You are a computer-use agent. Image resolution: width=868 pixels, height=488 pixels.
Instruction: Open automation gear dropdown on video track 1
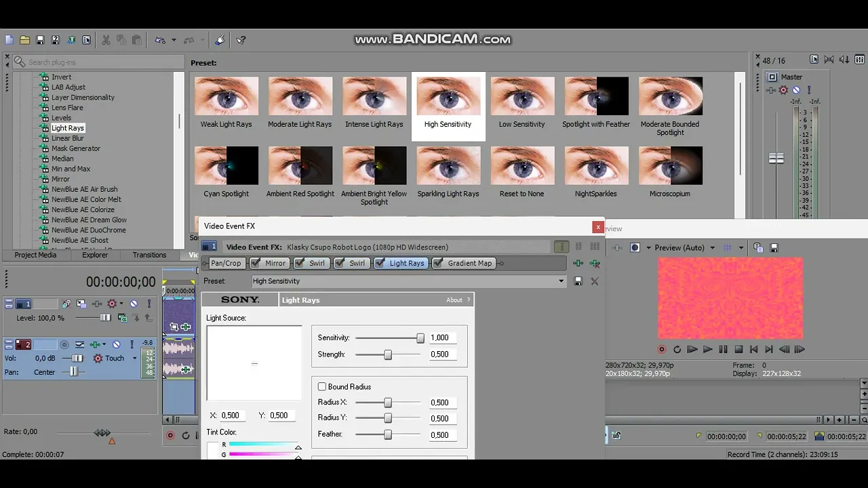[x=121, y=304]
